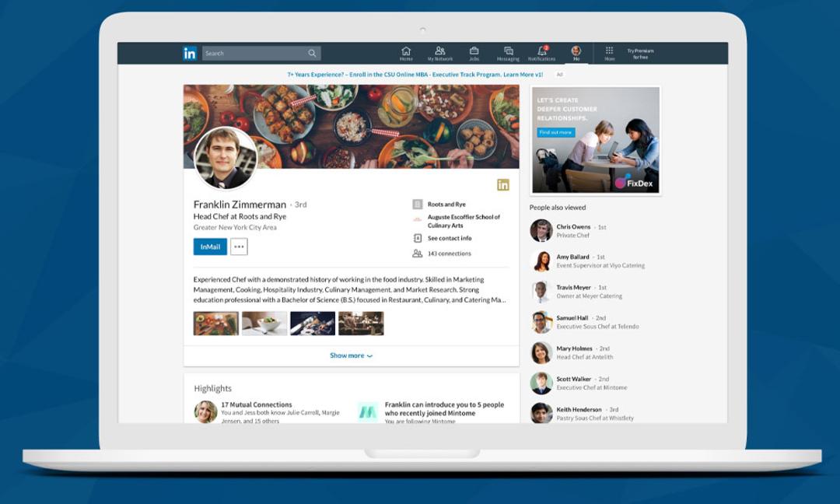The width and height of the screenshot is (840, 504).
Task: Open the More apps grid icon
Action: (x=609, y=51)
